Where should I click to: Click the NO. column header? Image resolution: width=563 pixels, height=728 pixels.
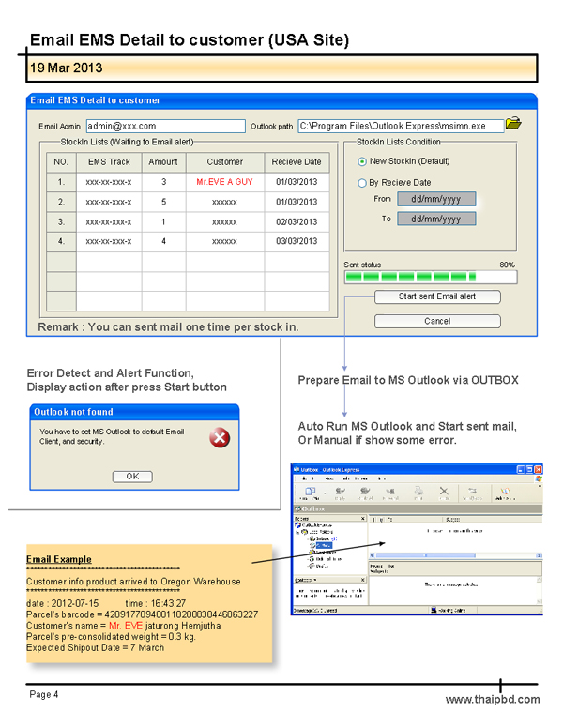[x=61, y=162]
